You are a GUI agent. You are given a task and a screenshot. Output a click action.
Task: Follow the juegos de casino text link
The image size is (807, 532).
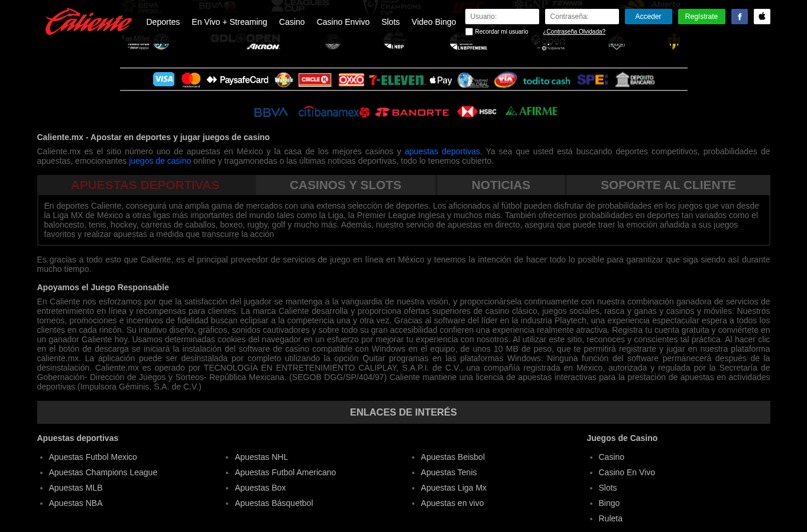[160, 161]
